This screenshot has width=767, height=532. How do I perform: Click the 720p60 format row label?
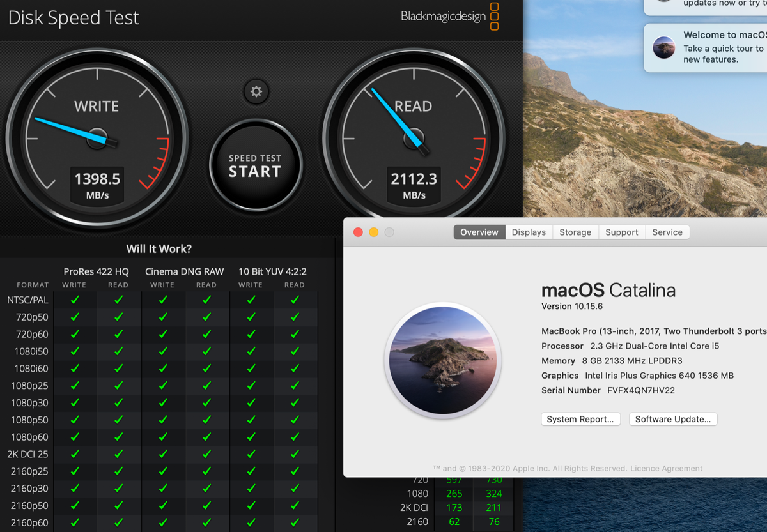tap(32, 334)
